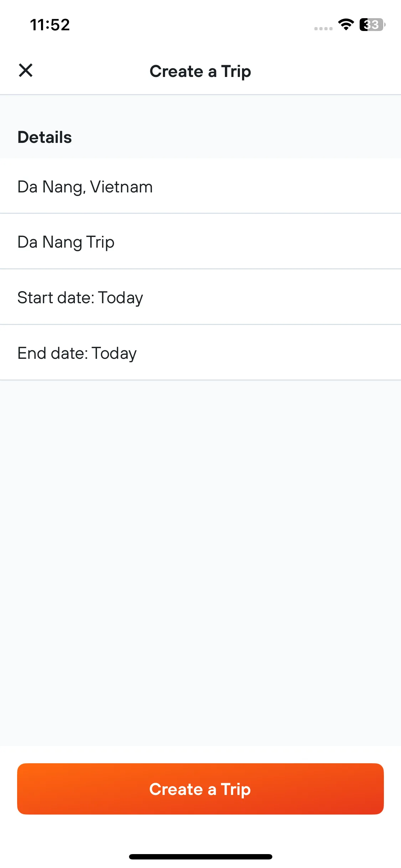
Task: Open the End date picker
Action: (x=200, y=353)
